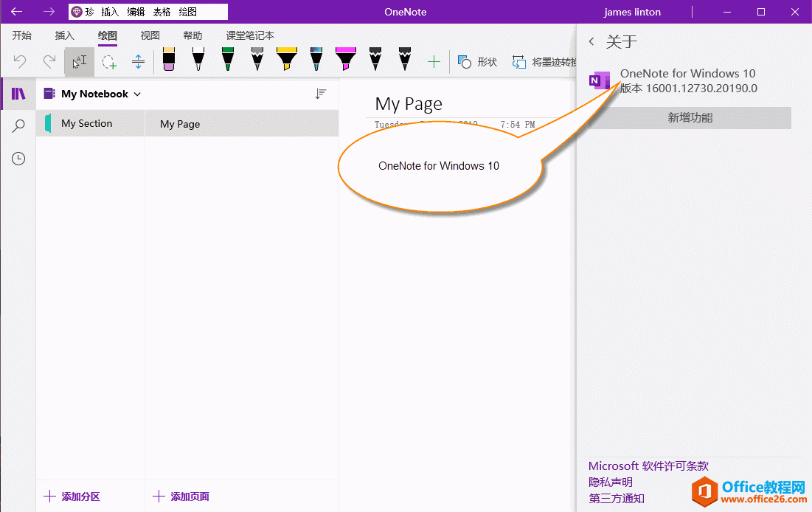Select the Lasso Select tool

point(108,61)
